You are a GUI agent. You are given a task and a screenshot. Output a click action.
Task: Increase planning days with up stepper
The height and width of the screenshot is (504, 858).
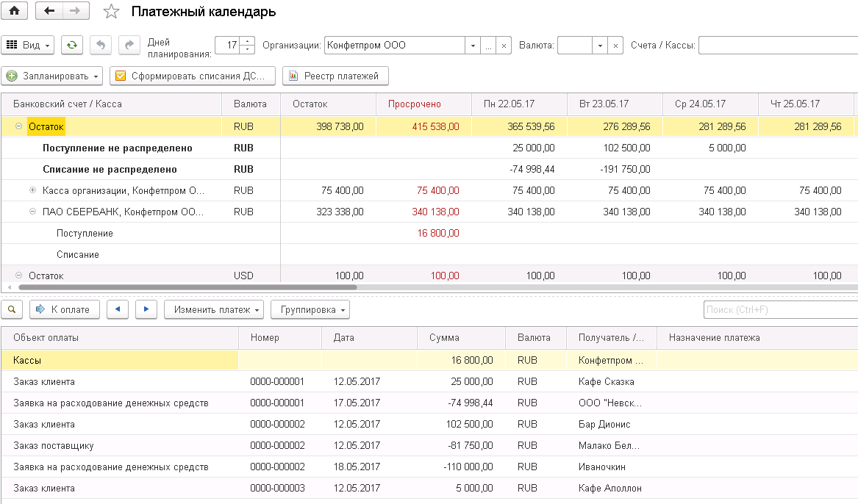[248, 41]
